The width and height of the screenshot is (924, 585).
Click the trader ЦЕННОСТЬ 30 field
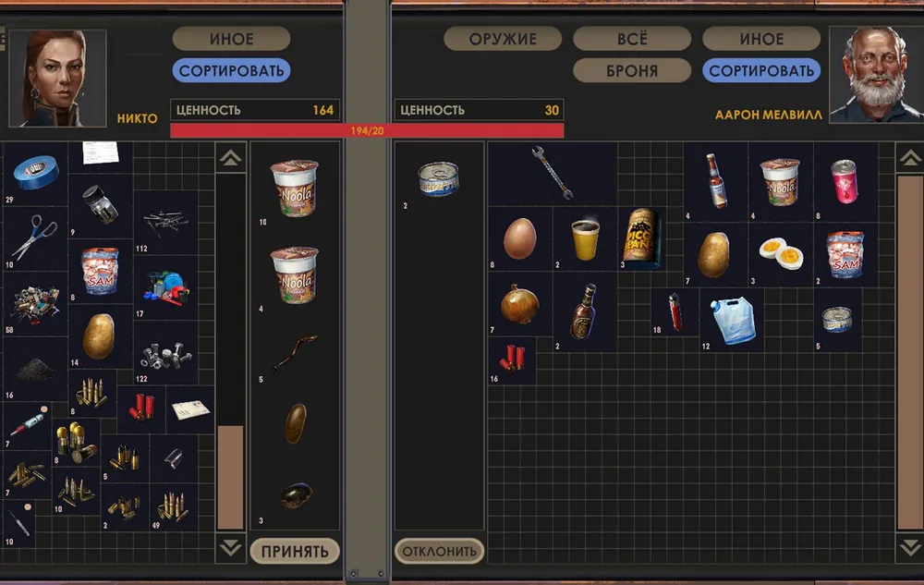click(479, 110)
